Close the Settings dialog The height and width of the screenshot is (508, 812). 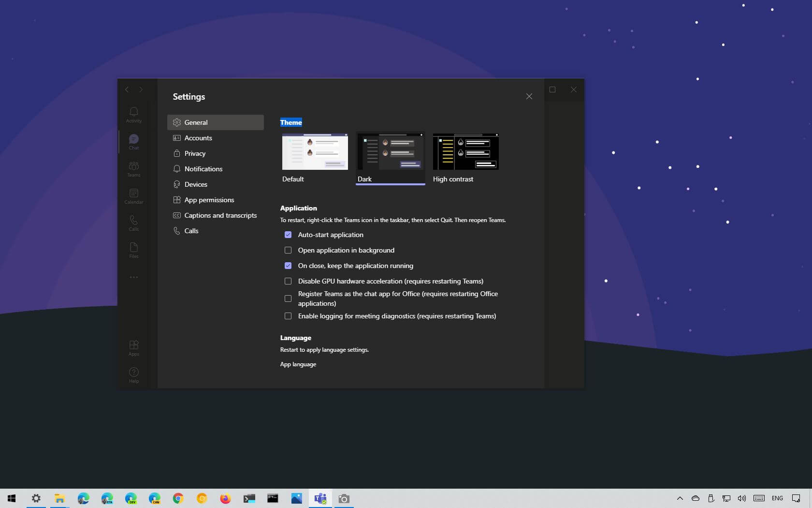tap(529, 96)
